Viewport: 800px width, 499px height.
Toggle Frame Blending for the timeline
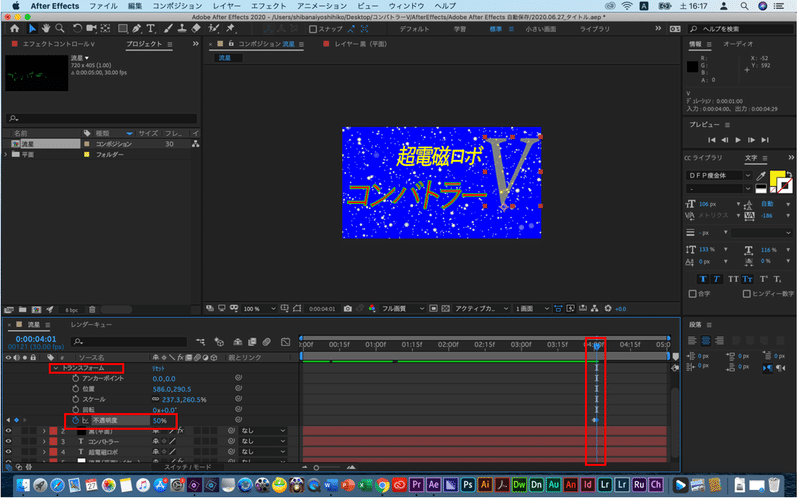tap(252, 342)
